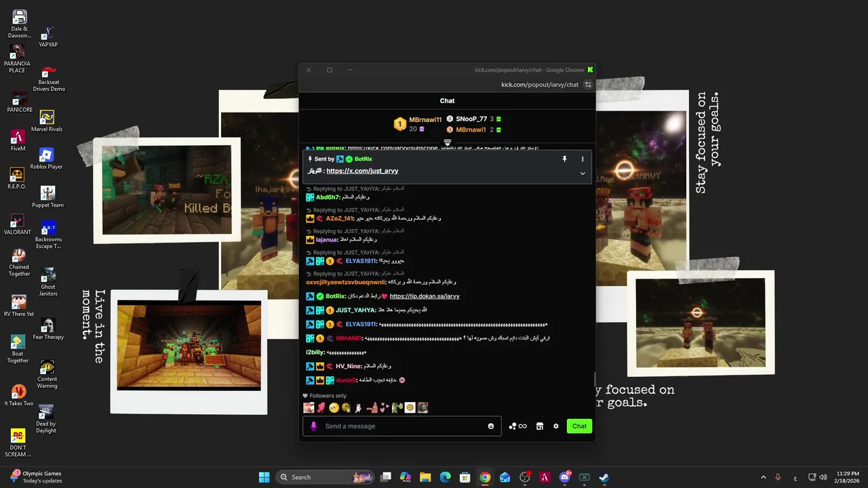Viewport: 868px width, 488px height.
Task: Open Roblox Player desktop shortcut
Action: click(x=46, y=159)
